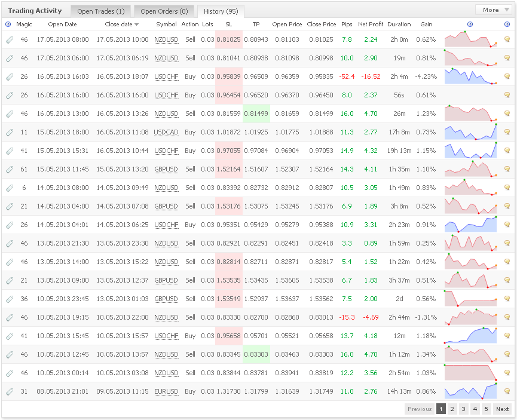Viewport: 517px width, 420px height.
Task: Sort table by Symbol header
Action: tap(166, 24)
